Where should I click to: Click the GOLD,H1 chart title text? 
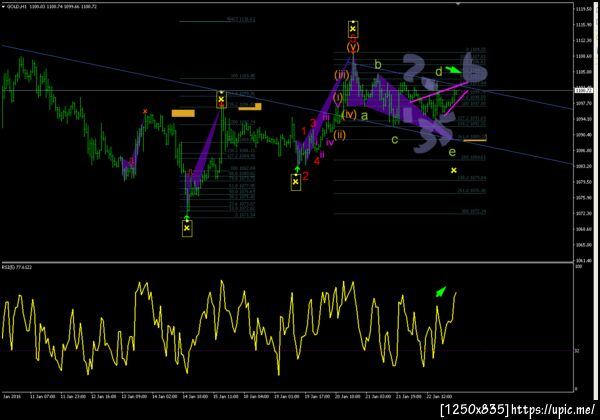click(x=17, y=7)
